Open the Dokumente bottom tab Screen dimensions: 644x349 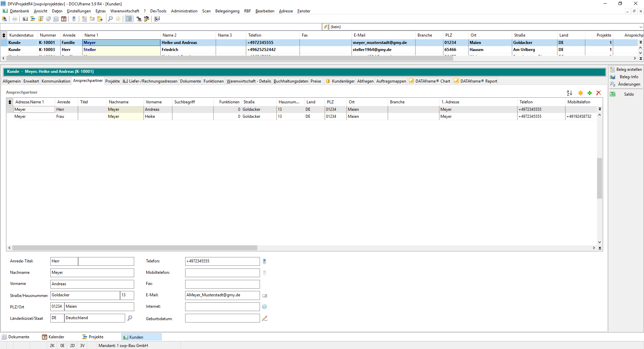pyautogui.click(x=16, y=337)
